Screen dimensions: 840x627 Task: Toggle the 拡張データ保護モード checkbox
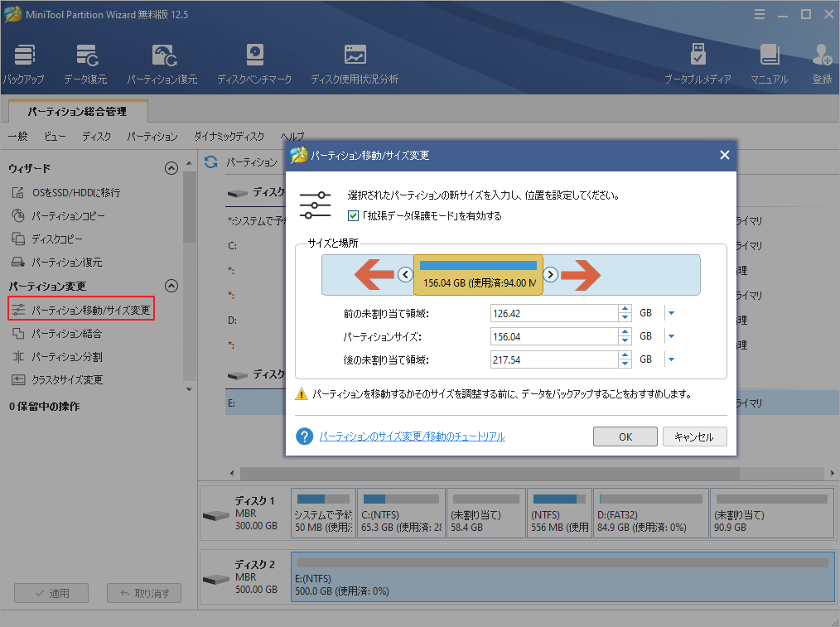pos(353,215)
